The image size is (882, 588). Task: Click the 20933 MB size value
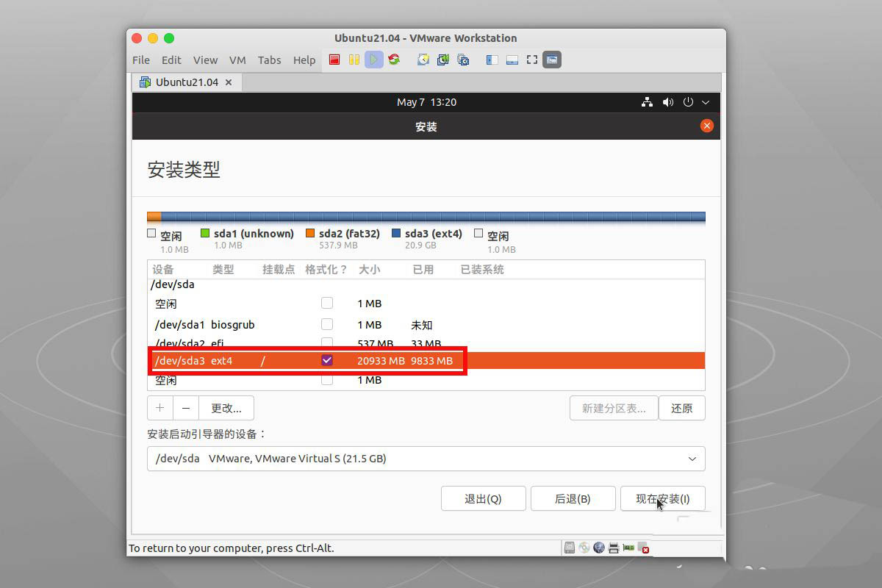click(x=381, y=361)
